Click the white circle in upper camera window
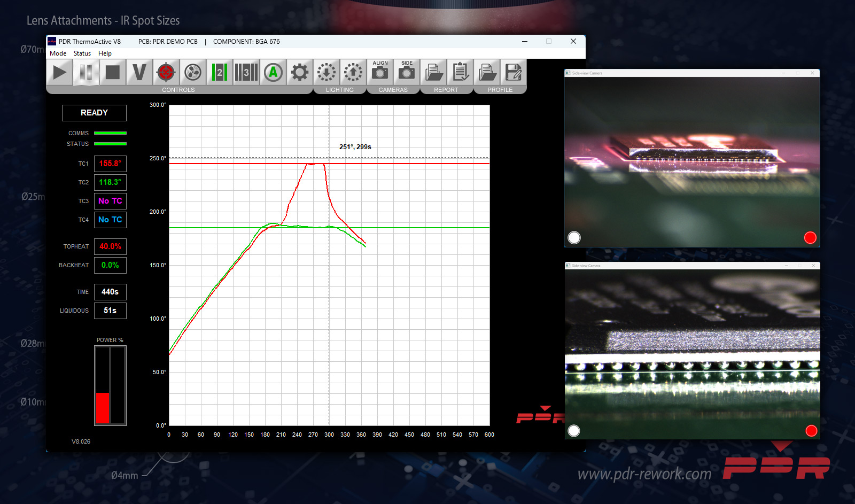Screen dimensions: 855x504 [x=574, y=238]
